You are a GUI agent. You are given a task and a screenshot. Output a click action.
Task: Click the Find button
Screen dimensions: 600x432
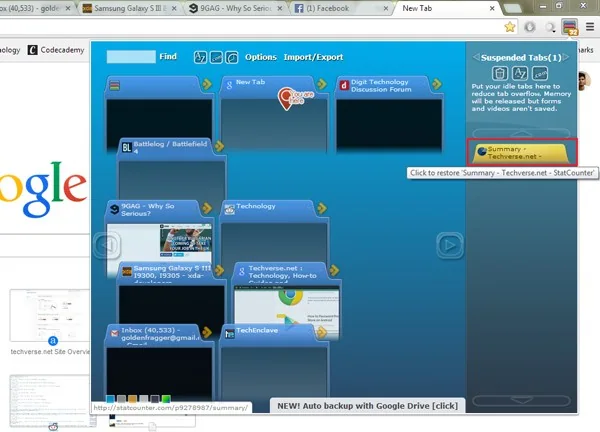pos(168,57)
